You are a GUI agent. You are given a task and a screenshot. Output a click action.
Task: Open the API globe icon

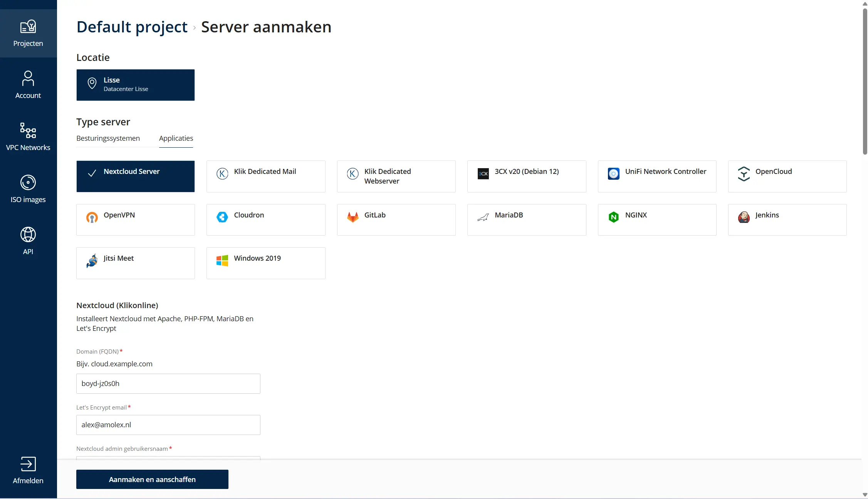click(x=28, y=234)
